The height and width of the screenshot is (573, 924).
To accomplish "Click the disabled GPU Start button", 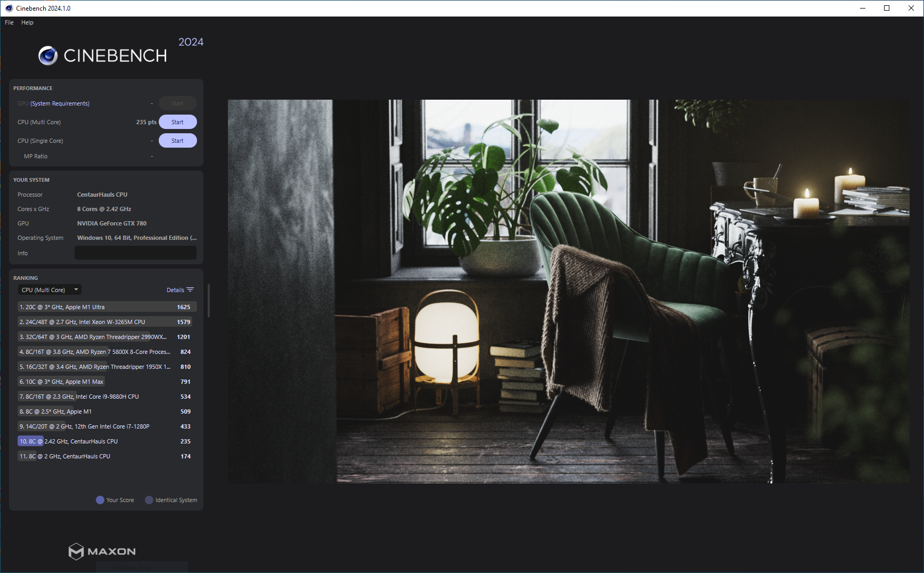I will (177, 103).
